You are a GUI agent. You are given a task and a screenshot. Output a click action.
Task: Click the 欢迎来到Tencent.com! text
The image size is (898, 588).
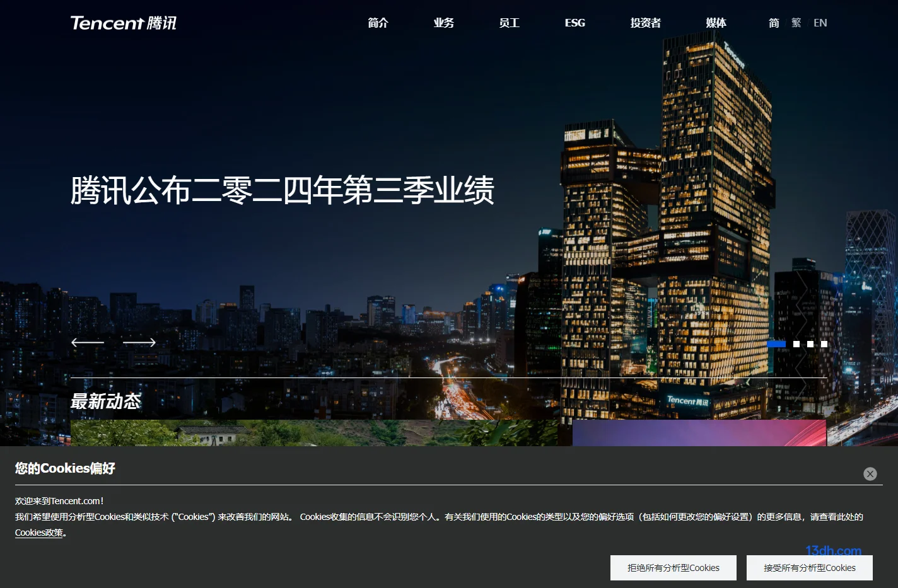[x=59, y=501]
